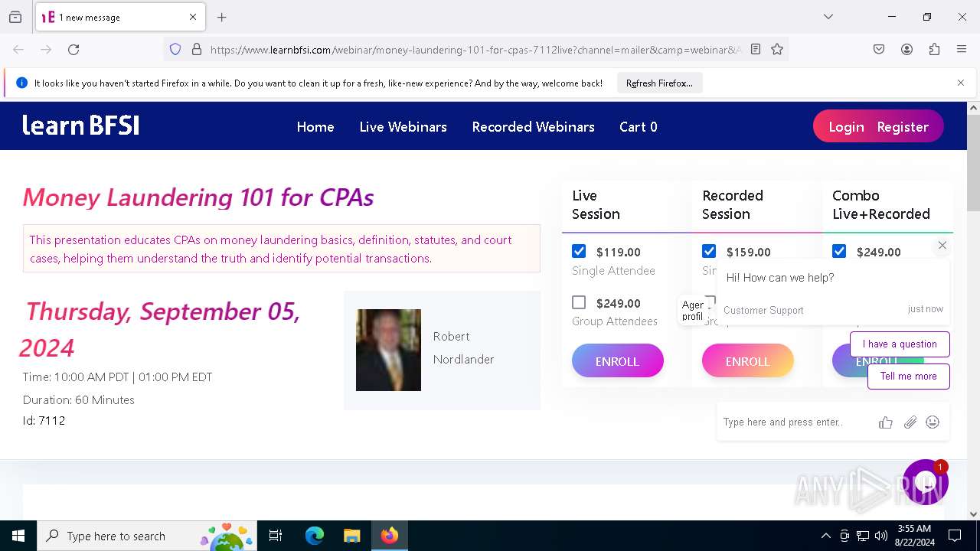Open the volume icon in system tray
This screenshot has width=980, height=551.
coord(881,536)
